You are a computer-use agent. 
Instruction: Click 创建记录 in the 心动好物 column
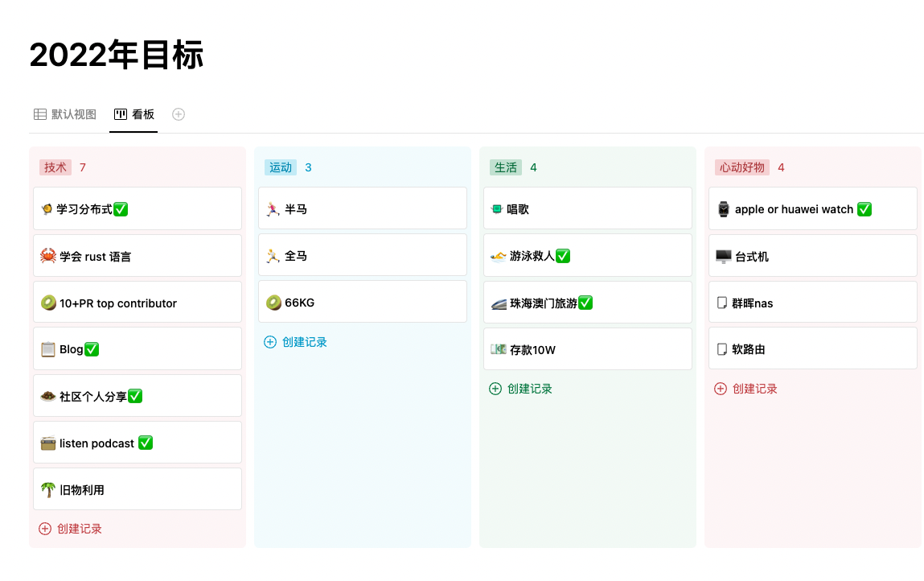tap(755, 388)
